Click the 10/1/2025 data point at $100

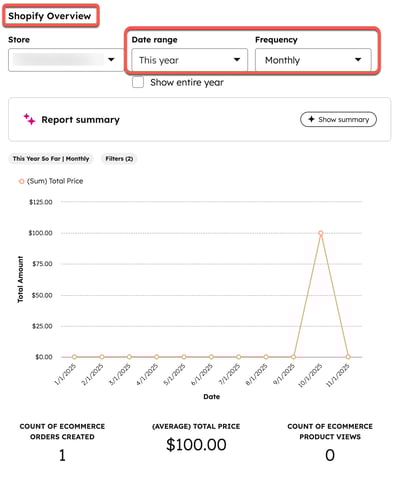(x=321, y=233)
